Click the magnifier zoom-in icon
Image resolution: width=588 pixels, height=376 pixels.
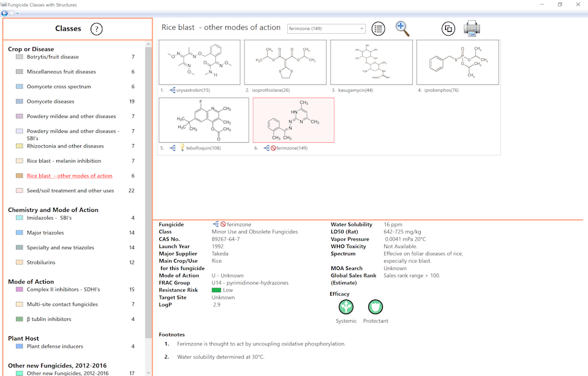coord(402,28)
